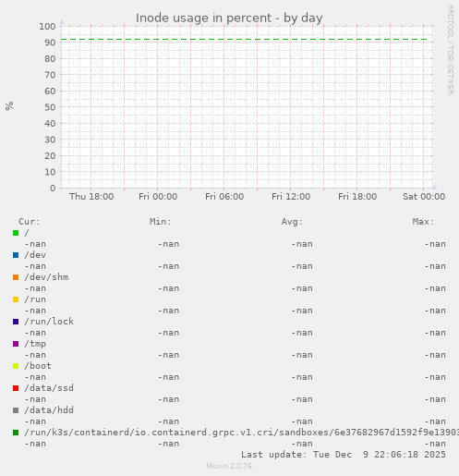Click the '90' y-axis label
This screenshot has width=459, height=476.
point(50,43)
